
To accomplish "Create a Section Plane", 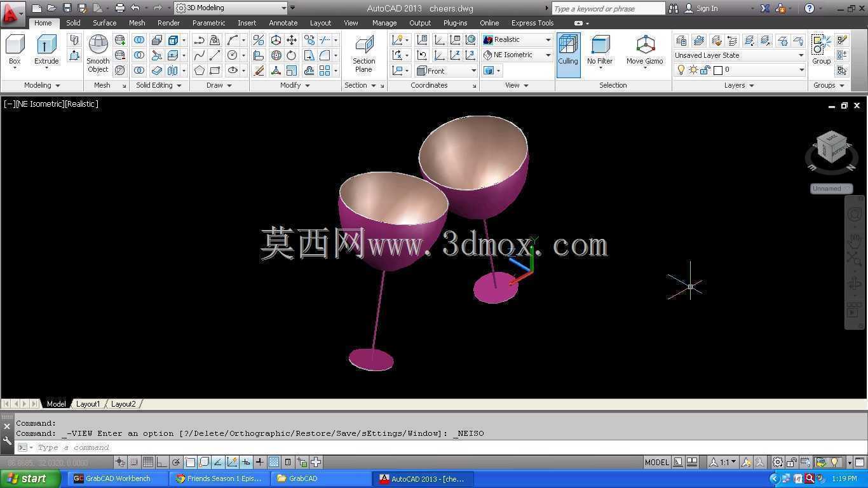I will (x=363, y=54).
